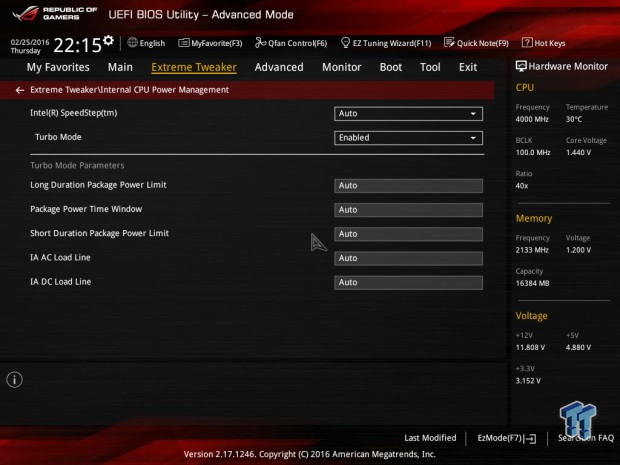Open the date and time settings gear

click(x=108, y=40)
